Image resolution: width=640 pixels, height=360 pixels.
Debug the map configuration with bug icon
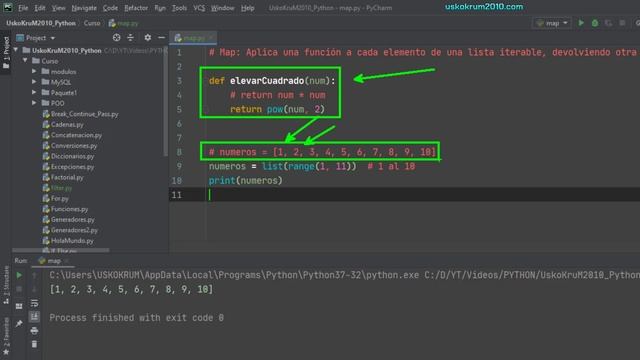tap(595, 23)
